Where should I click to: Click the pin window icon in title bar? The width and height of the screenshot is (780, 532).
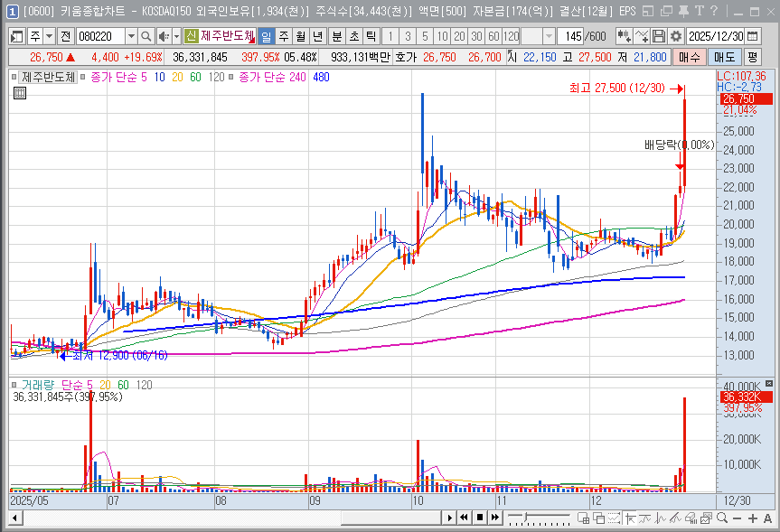pos(684,11)
